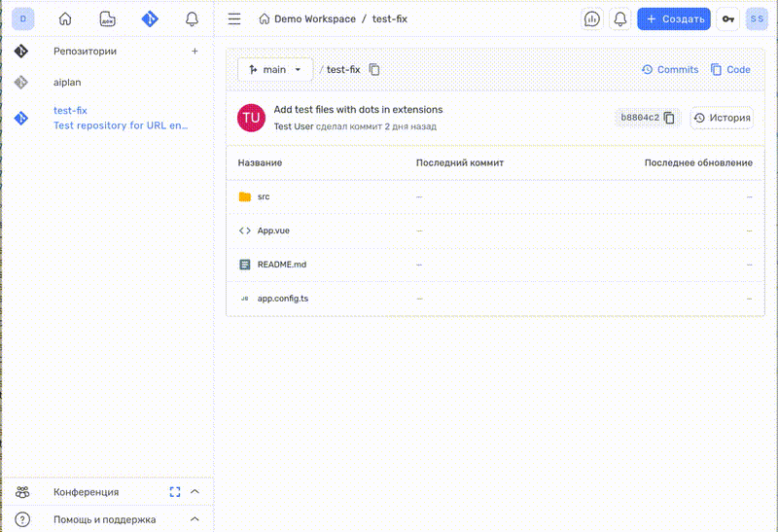This screenshot has height=532, width=778.
Task: Collapse the Конференция section chevron
Action: click(x=195, y=492)
